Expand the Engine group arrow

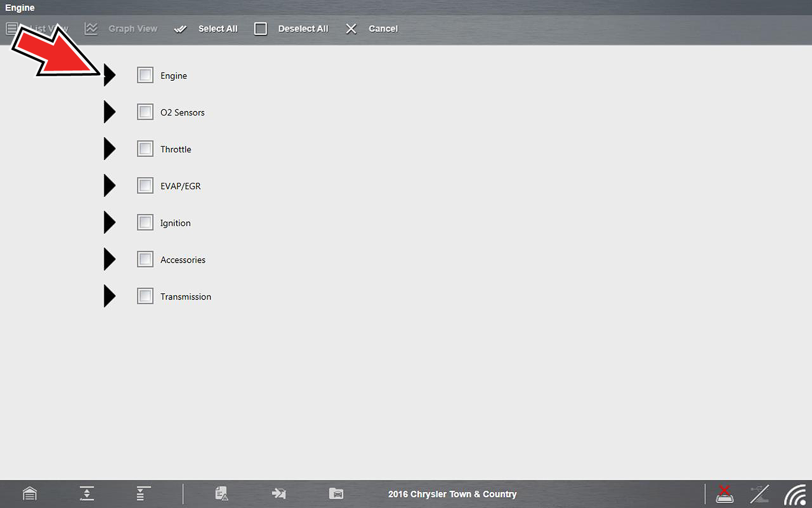click(109, 75)
